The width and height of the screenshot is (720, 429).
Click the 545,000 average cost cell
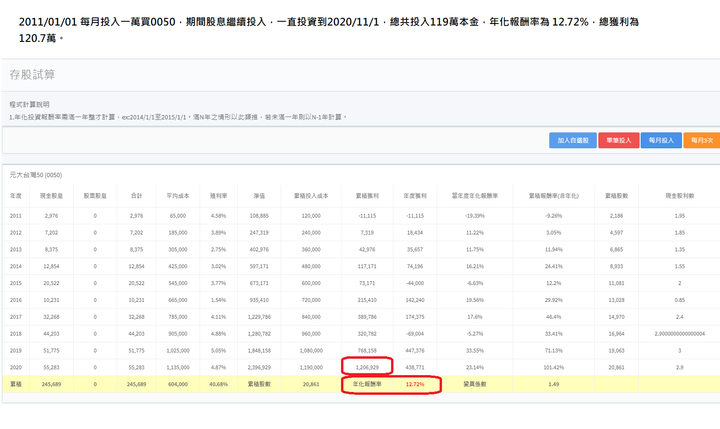pos(178,283)
